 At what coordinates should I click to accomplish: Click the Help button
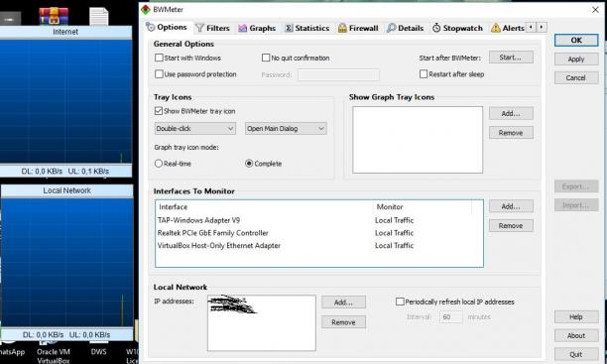point(576,316)
